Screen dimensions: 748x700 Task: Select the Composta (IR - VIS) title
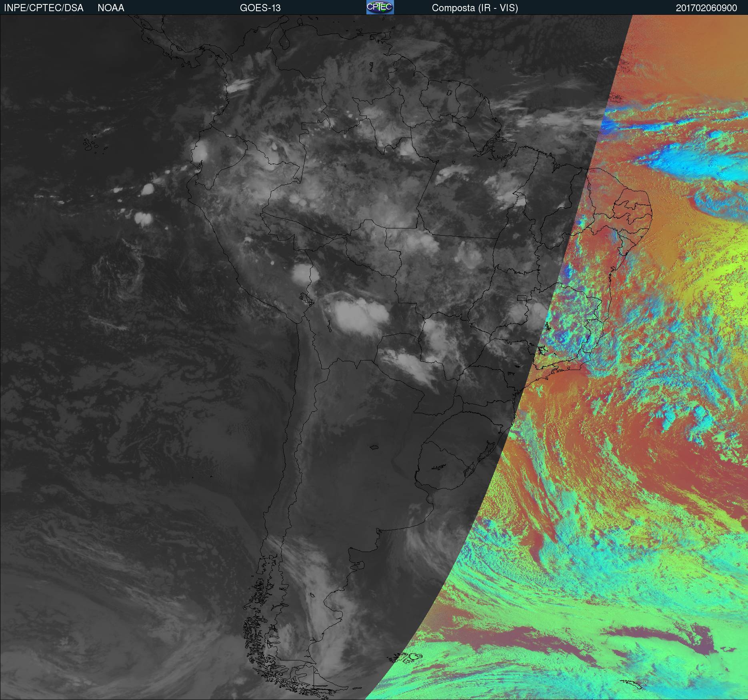click(475, 8)
